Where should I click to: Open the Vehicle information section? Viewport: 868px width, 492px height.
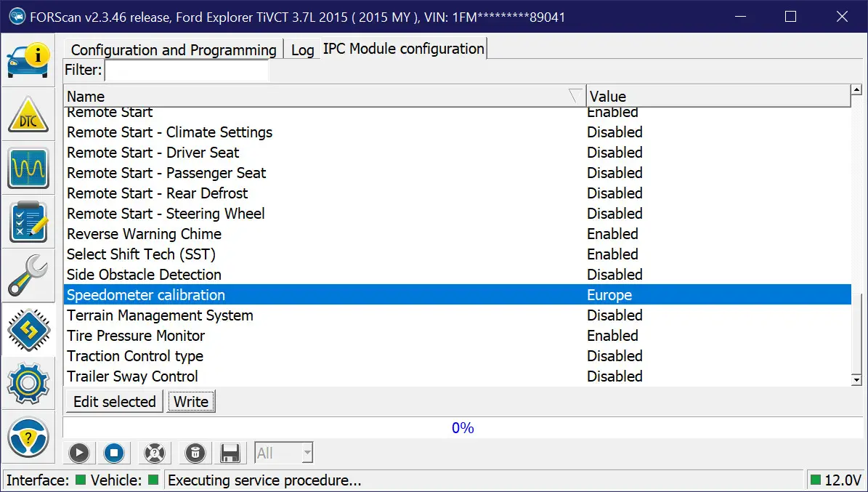(x=28, y=60)
